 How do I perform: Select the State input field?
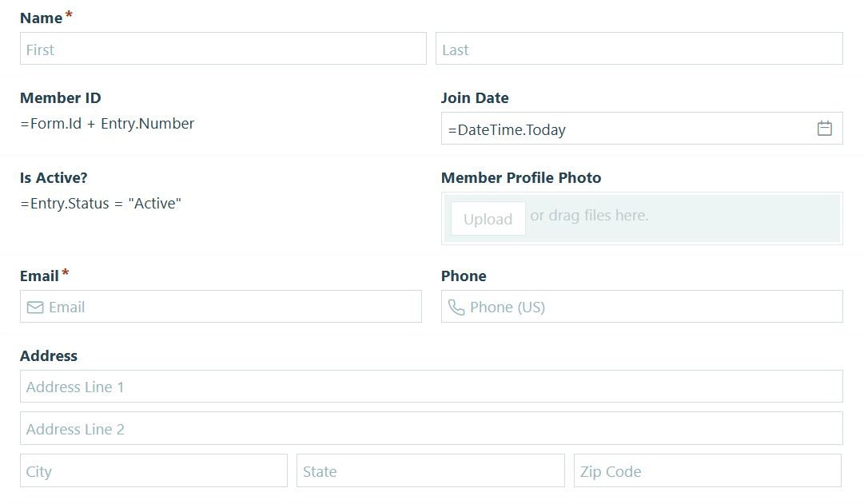click(430, 470)
